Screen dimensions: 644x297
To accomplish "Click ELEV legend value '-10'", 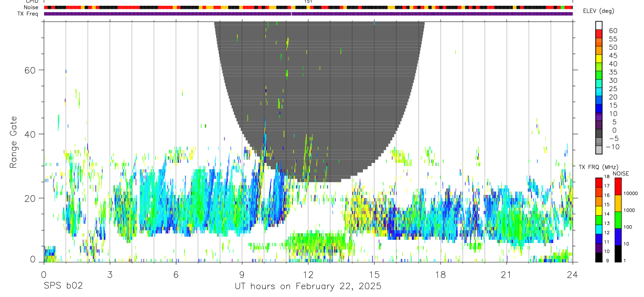I will click(611, 147).
